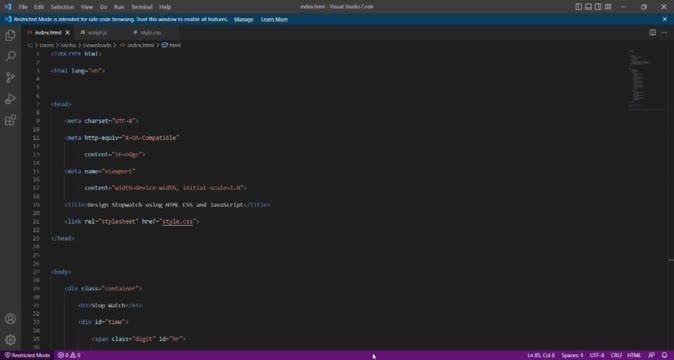Open the Run and Debug view
The image size is (674, 360).
coord(10,99)
